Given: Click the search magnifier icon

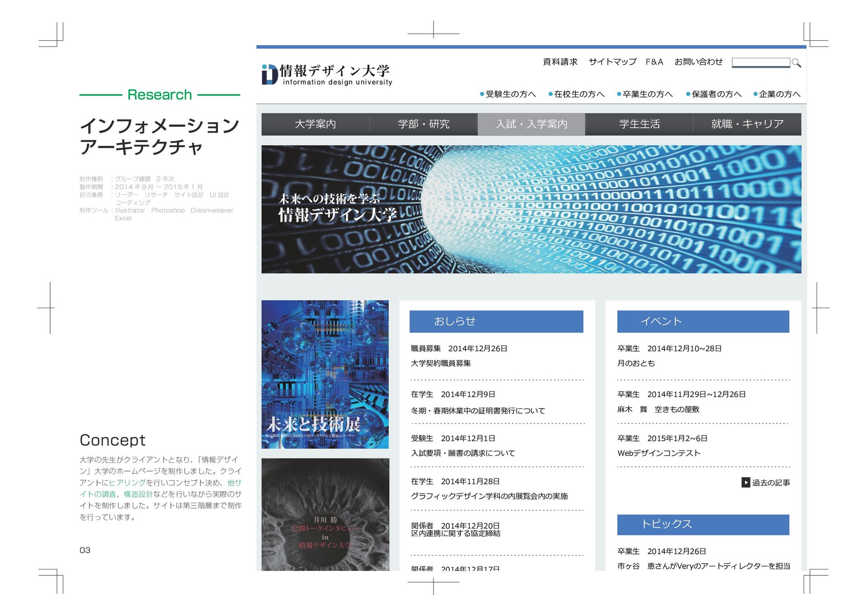Looking at the screenshot, I should click(x=796, y=63).
